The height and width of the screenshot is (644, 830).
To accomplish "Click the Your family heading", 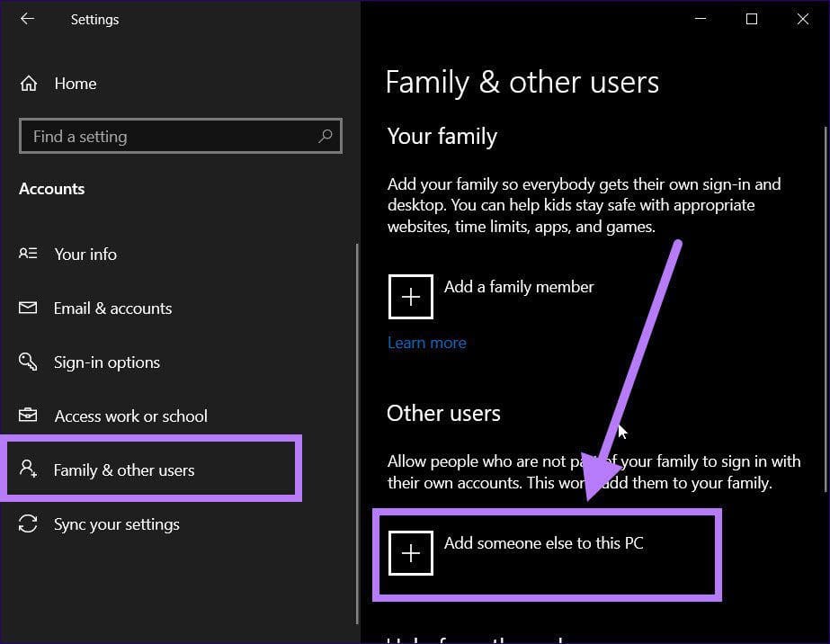I will 442,137.
